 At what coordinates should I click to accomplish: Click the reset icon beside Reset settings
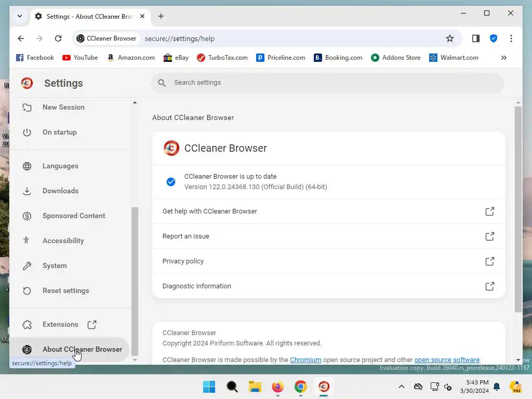27,291
